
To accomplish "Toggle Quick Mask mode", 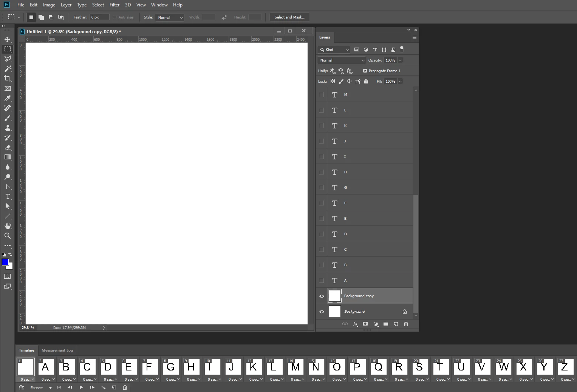I will tap(8, 276).
